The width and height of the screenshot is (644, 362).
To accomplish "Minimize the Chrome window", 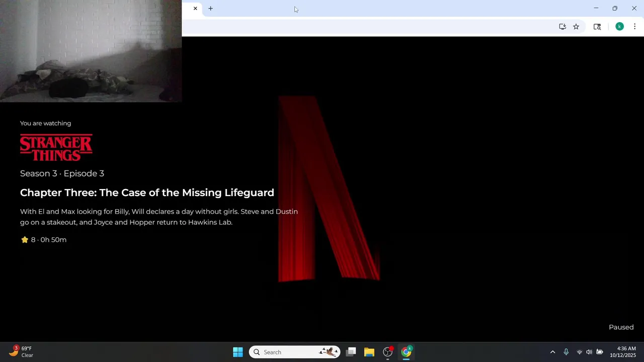I will tap(596, 8).
